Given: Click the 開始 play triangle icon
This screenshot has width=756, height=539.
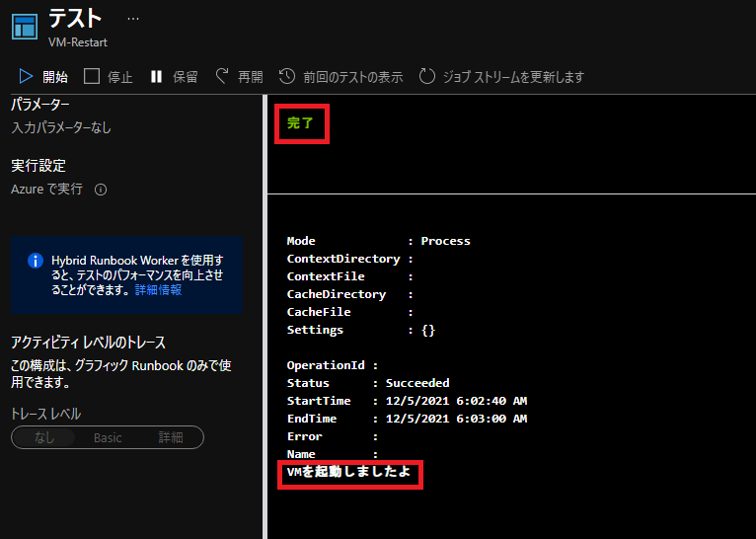Looking at the screenshot, I should click(26, 76).
